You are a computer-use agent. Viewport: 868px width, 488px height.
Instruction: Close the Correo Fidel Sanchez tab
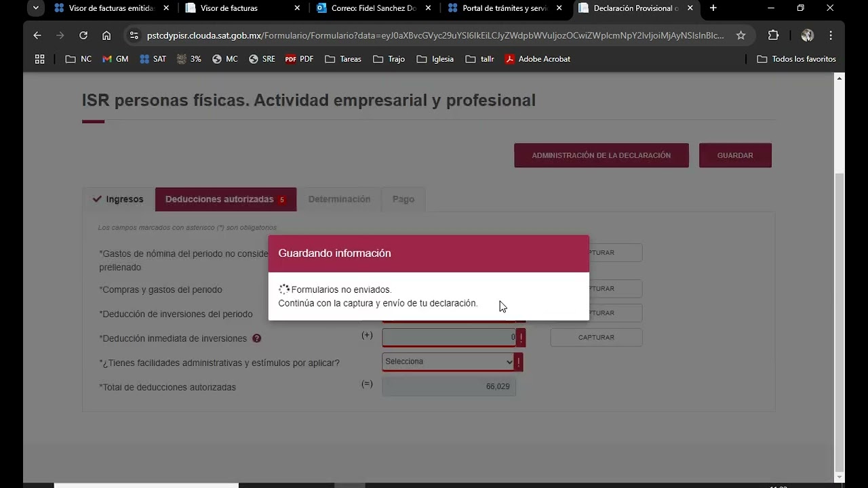tap(428, 8)
